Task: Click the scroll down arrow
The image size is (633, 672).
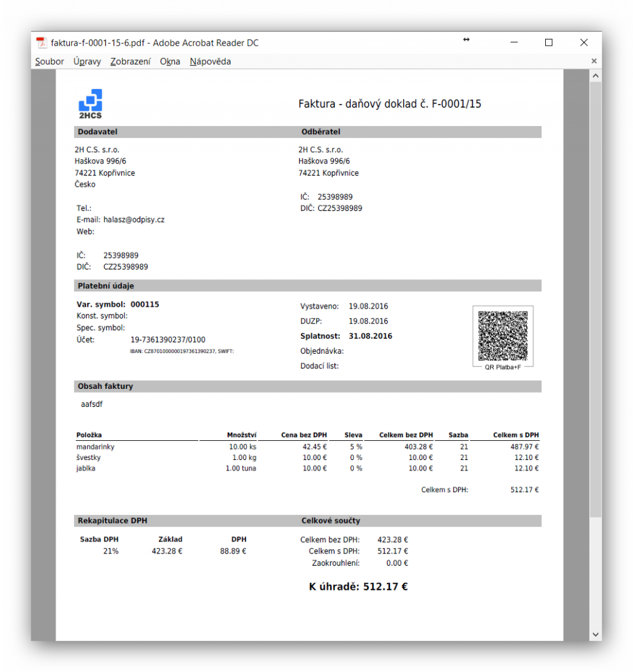Action: pos(595,634)
